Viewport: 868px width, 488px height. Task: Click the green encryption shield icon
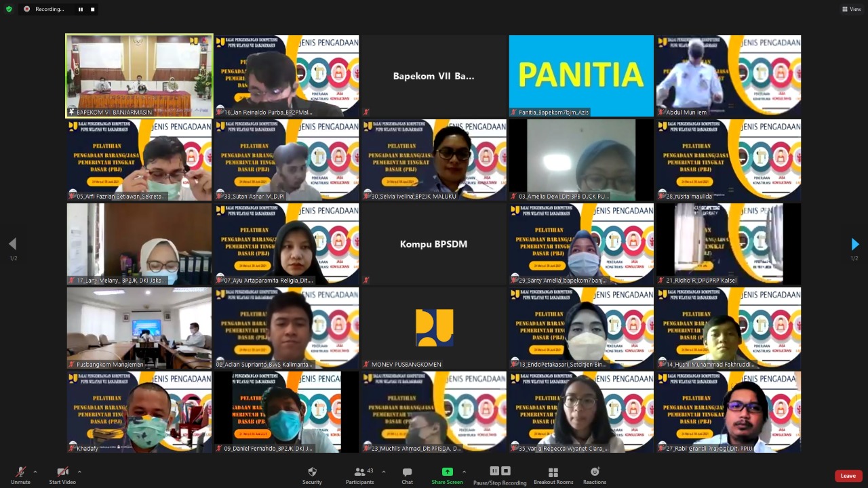point(9,9)
